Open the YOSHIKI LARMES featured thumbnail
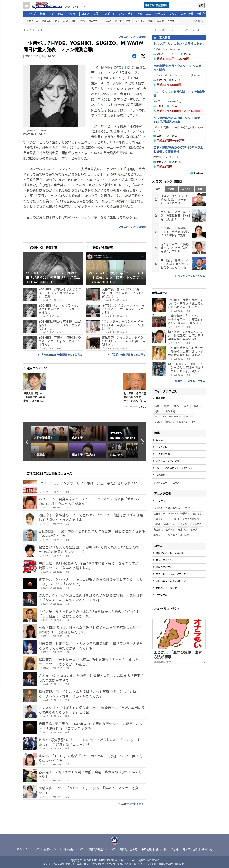The image size is (229, 868). point(53,269)
